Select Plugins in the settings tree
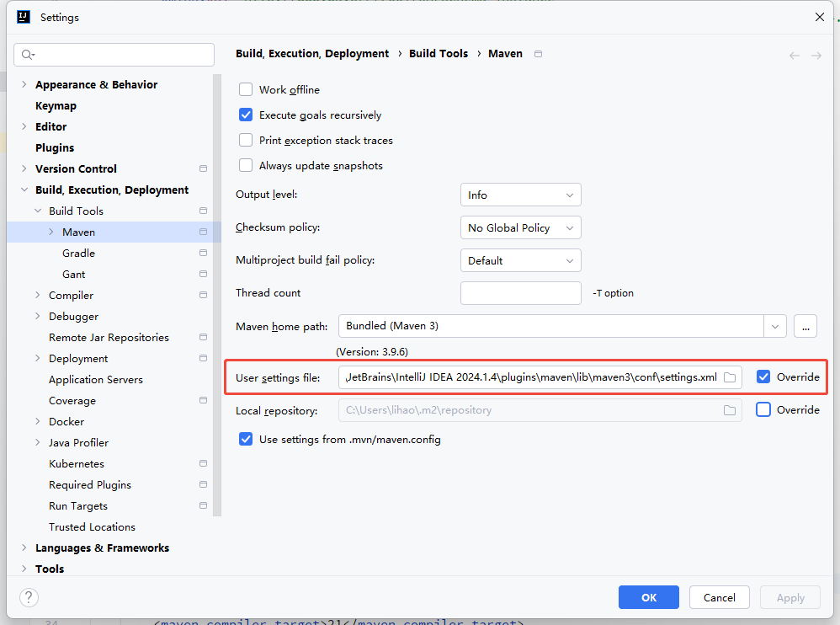 55,148
